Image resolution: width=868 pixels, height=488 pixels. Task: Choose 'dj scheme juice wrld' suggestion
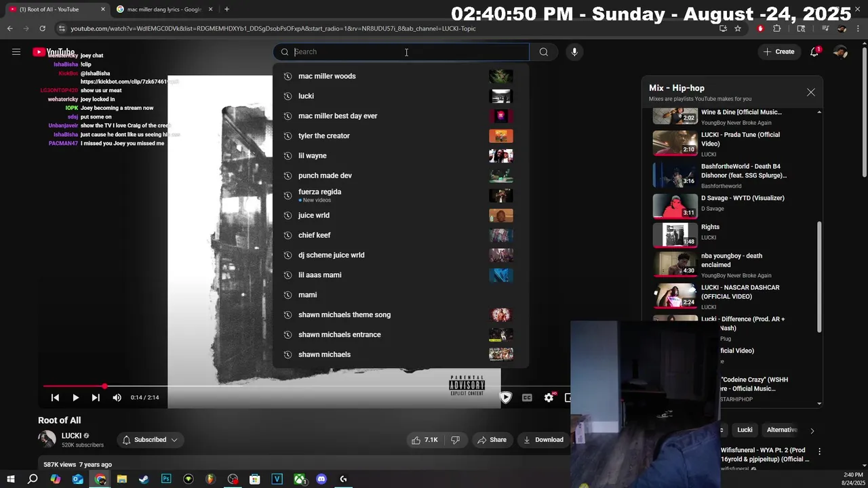coord(400,255)
